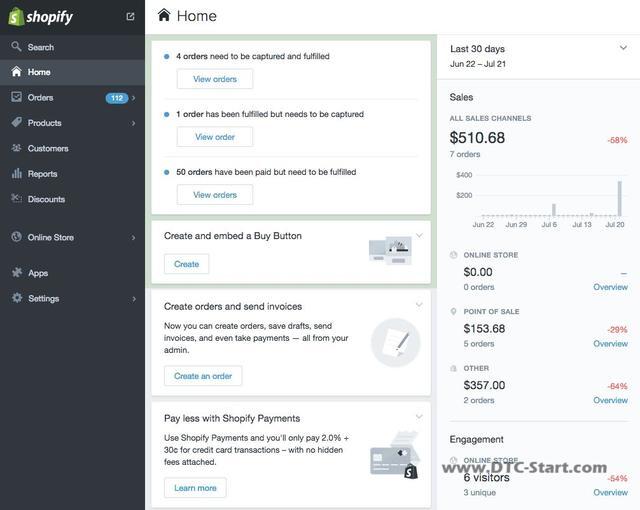Open the Products menu item
Image resolution: width=640 pixels, height=510 pixels.
72,123
